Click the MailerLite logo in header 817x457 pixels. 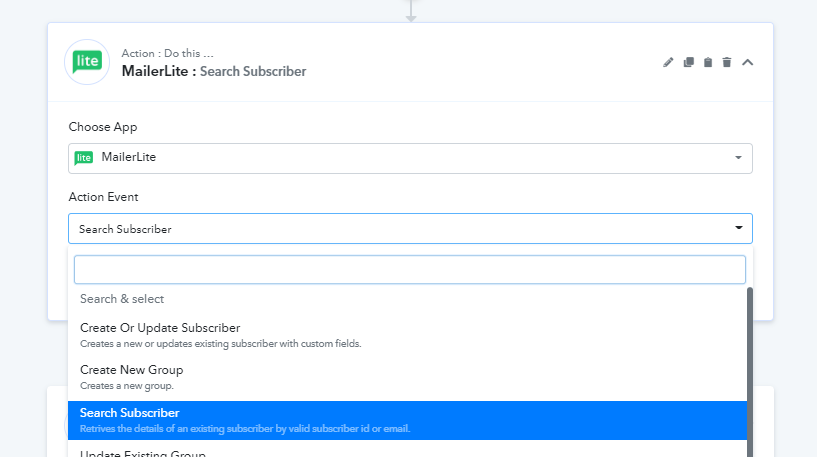pyautogui.click(x=87, y=62)
